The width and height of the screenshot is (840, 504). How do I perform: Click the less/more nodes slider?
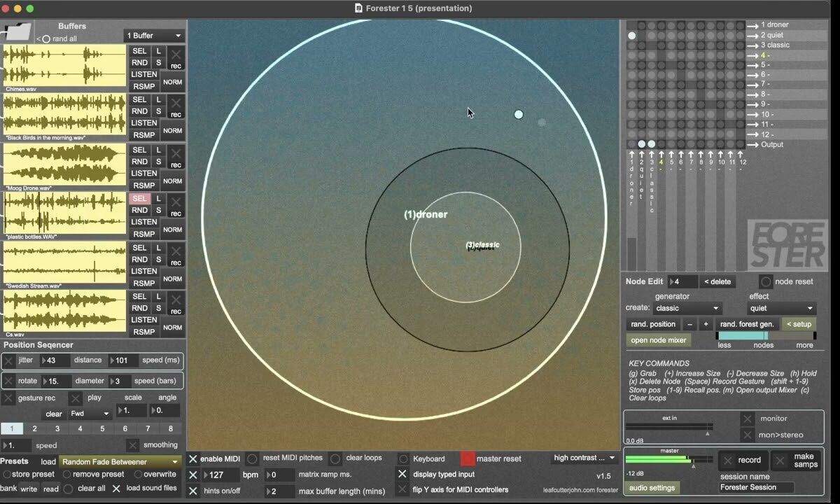[x=765, y=335]
